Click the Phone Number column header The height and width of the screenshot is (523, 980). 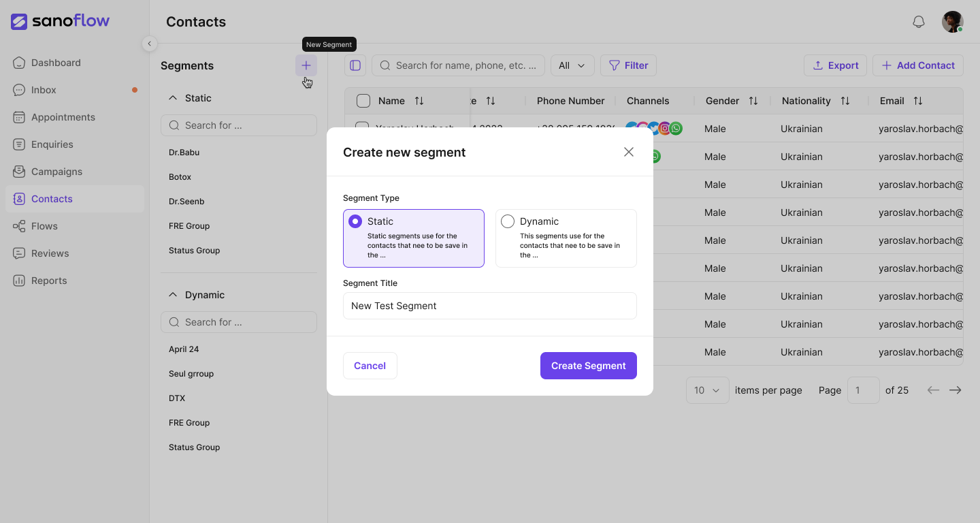pos(570,101)
